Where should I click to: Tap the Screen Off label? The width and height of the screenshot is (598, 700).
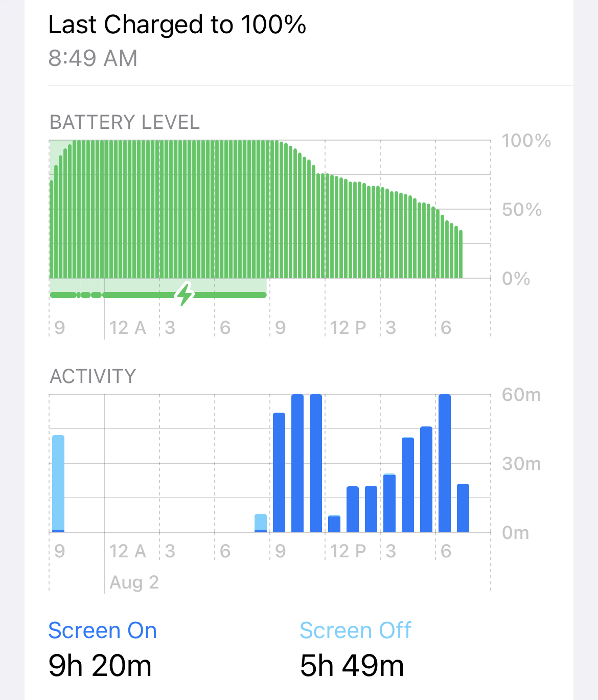pos(355,630)
